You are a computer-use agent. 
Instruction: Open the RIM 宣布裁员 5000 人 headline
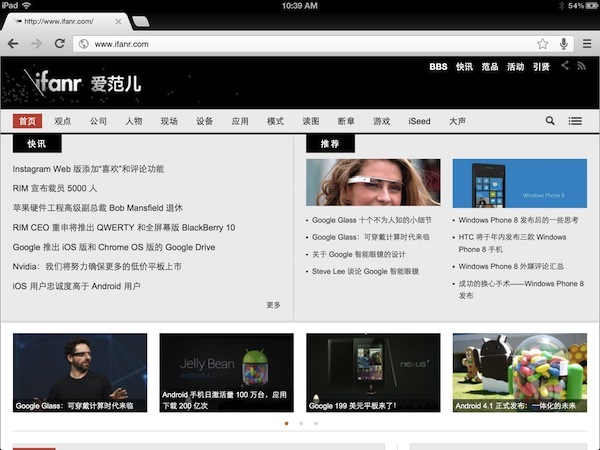click(55, 188)
